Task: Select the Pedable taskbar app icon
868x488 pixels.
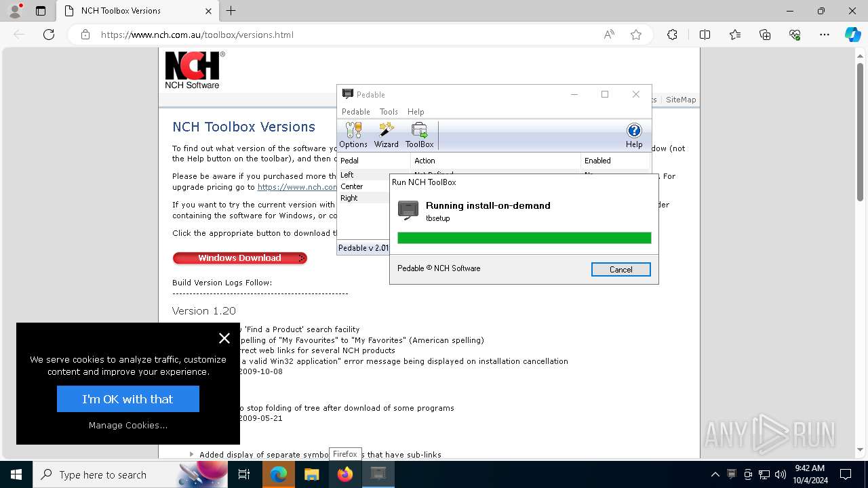Action: click(x=378, y=474)
